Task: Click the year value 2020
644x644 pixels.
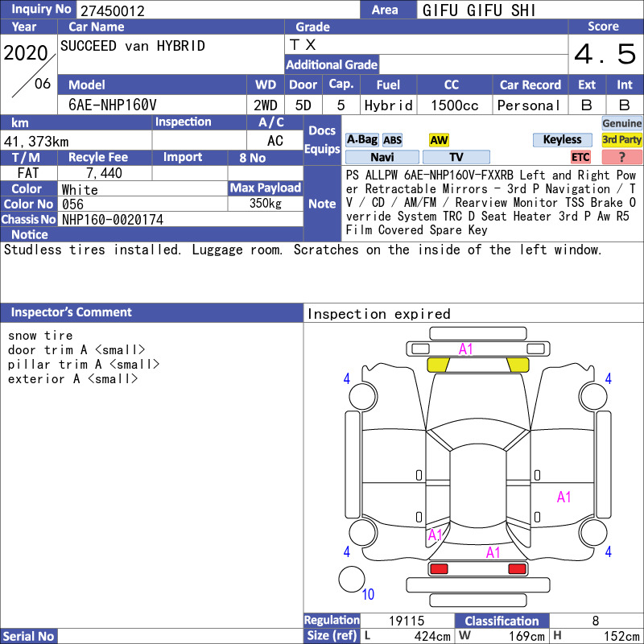Action: [x=26, y=53]
